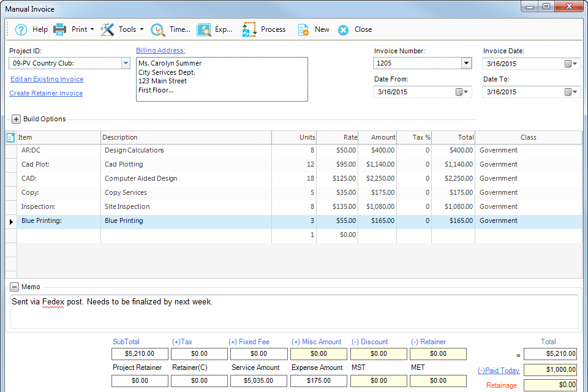Collapse the Memo section
588x392 pixels.
click(15, 287)
